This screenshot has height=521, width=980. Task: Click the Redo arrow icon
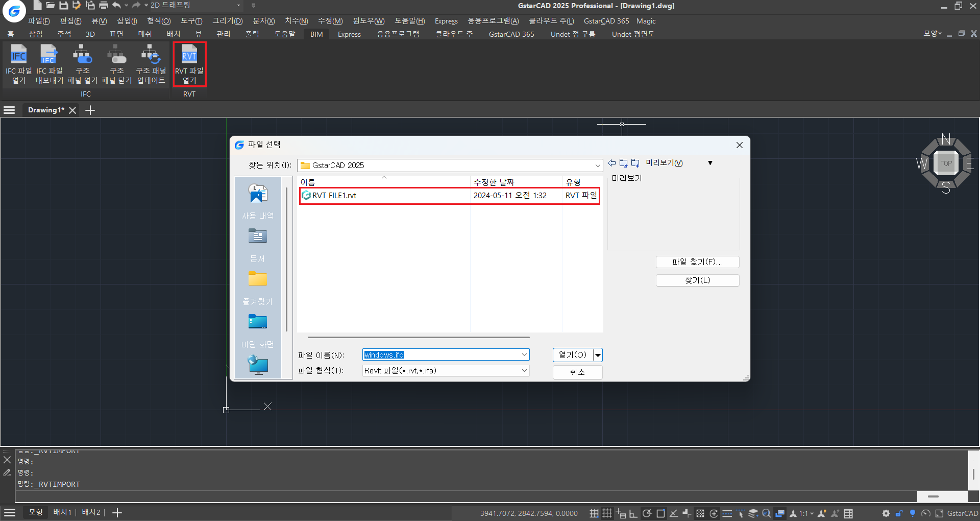point(136,5)
